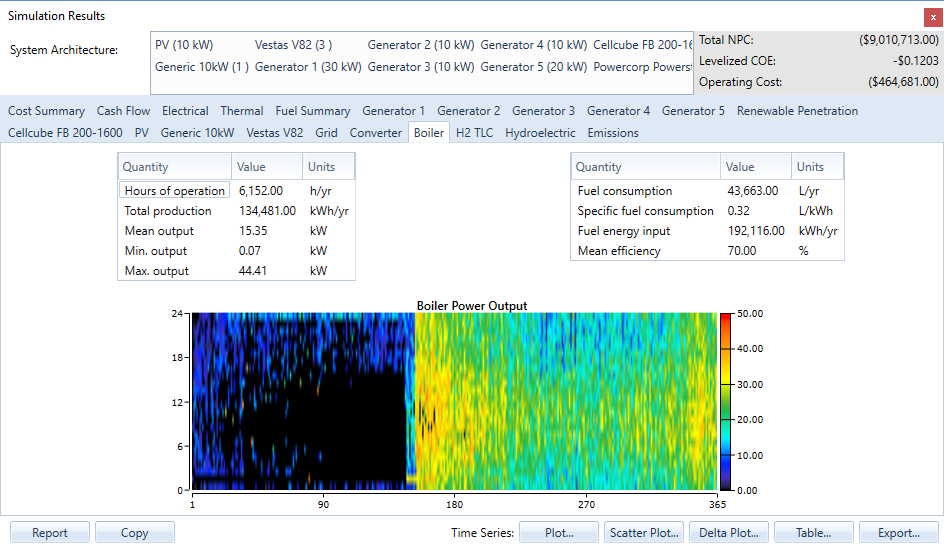The height and width of the screenshot is (548, 944).
Task: Click the Report button
Action: pos(50,533)
